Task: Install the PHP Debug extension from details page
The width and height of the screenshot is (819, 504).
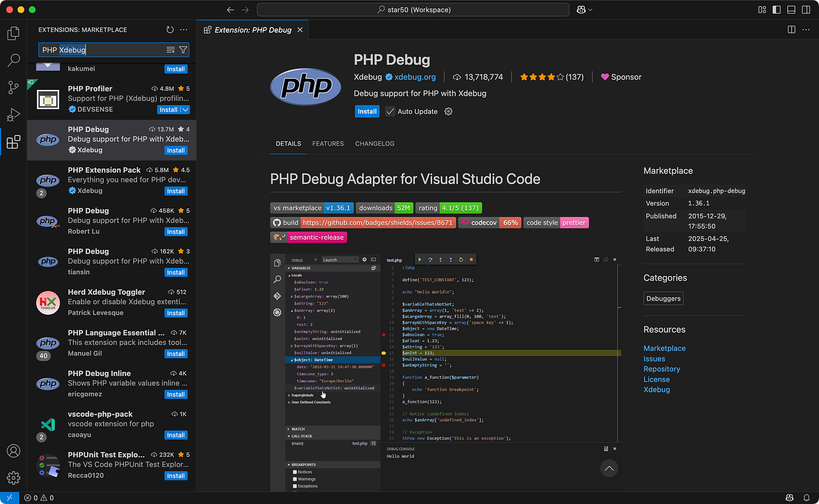Action: 367,112
